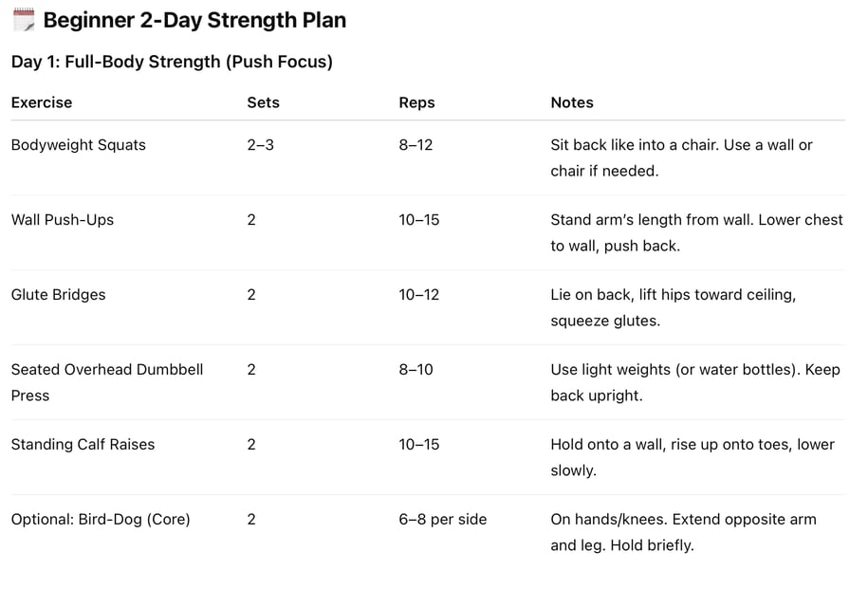
Task: Click the Exercise column header
Action: [42, 102]
